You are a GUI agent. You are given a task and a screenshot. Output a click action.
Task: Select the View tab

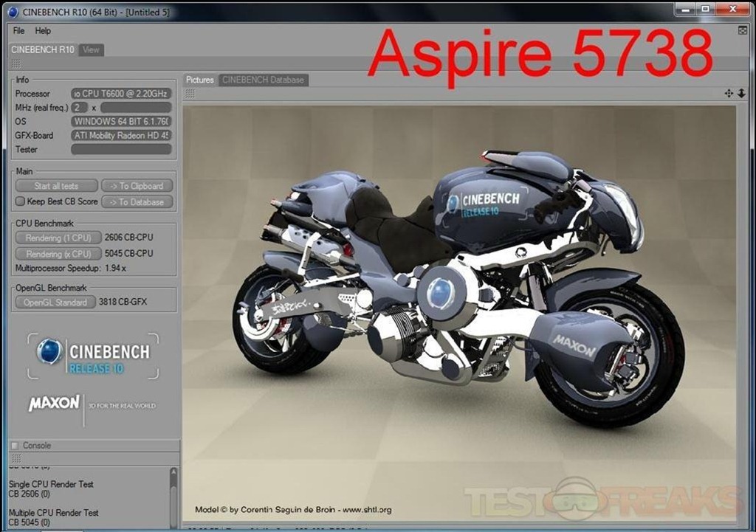91,50
